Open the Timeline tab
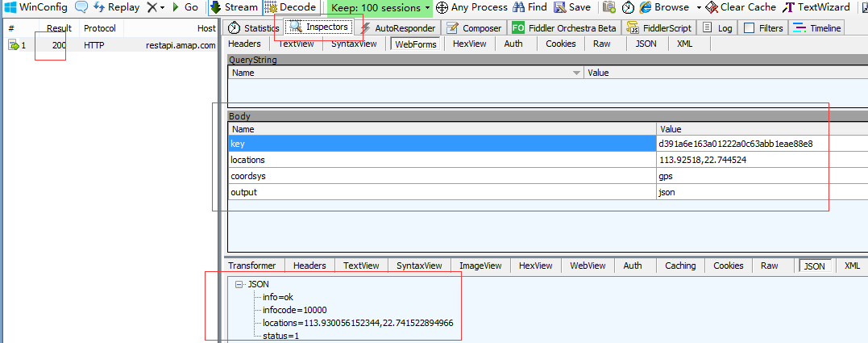 click(x=816, y=27)
